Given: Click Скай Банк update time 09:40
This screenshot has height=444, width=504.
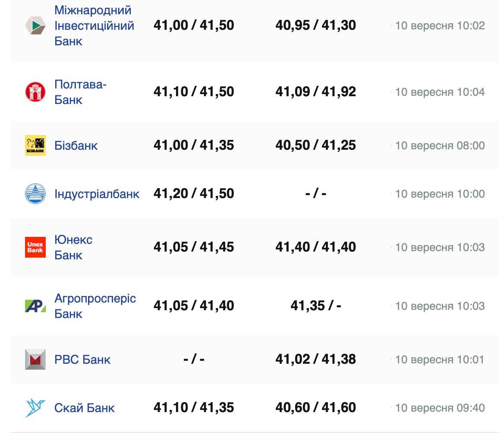Looking at the screenshot, I should pyautogui.click(x=440, y=408).
